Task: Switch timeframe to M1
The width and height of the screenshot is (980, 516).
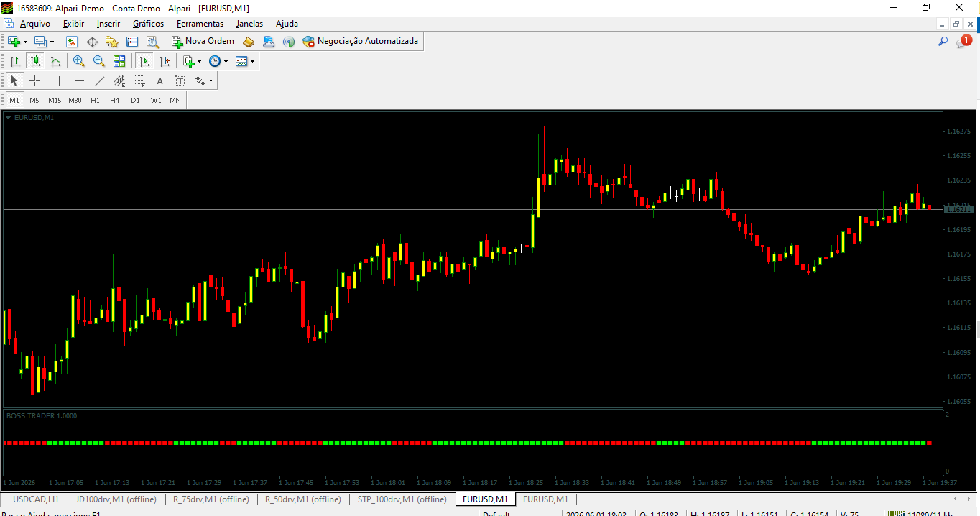Action: pyautogui.click(x=14, y=100)
